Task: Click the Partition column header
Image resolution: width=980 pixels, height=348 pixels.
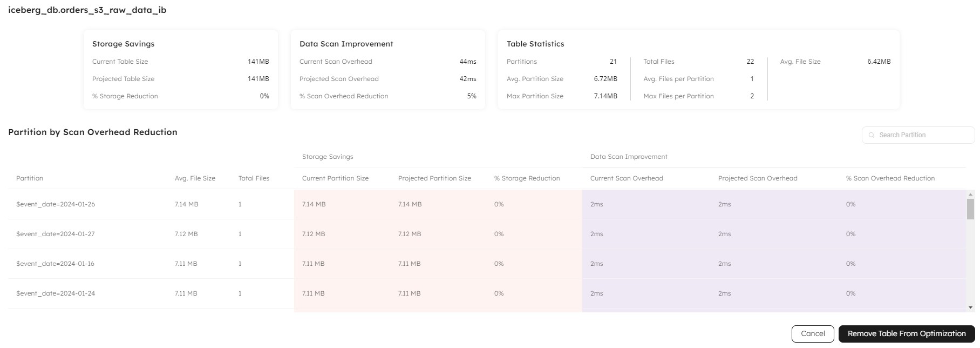Action: coord(30,178)
